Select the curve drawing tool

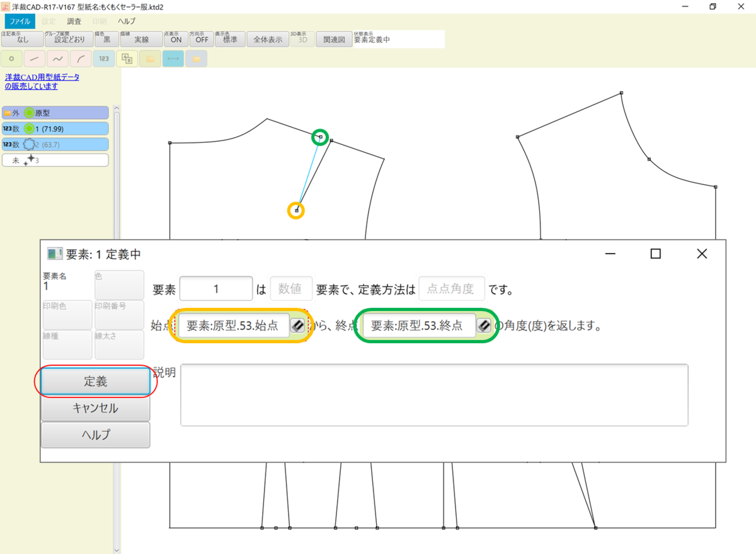(57, 59)
